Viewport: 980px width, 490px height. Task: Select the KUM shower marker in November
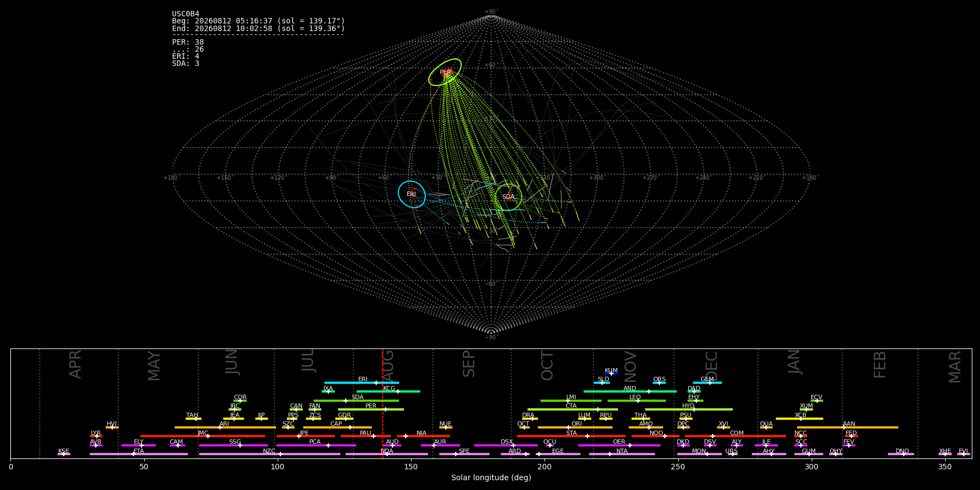click(611, 373)
